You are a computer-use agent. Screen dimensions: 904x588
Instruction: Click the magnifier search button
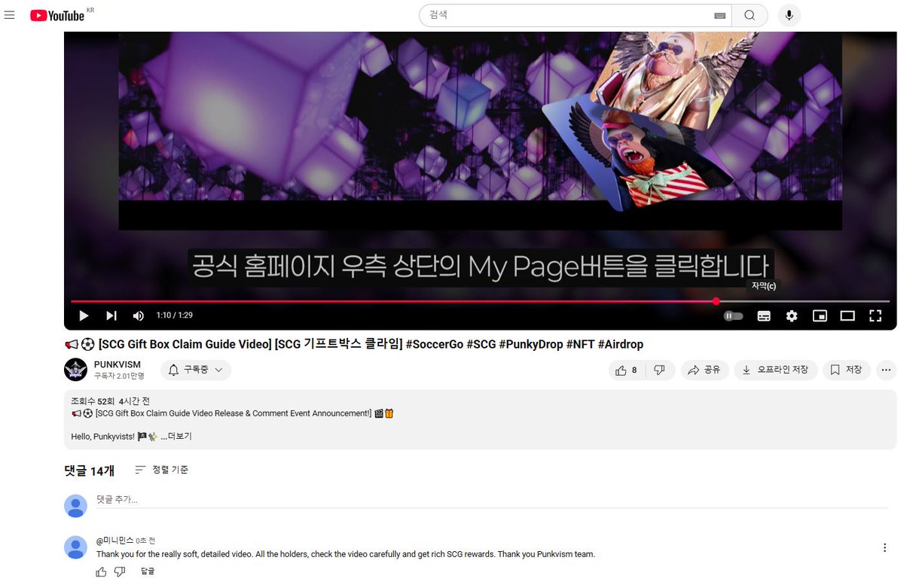750,15
